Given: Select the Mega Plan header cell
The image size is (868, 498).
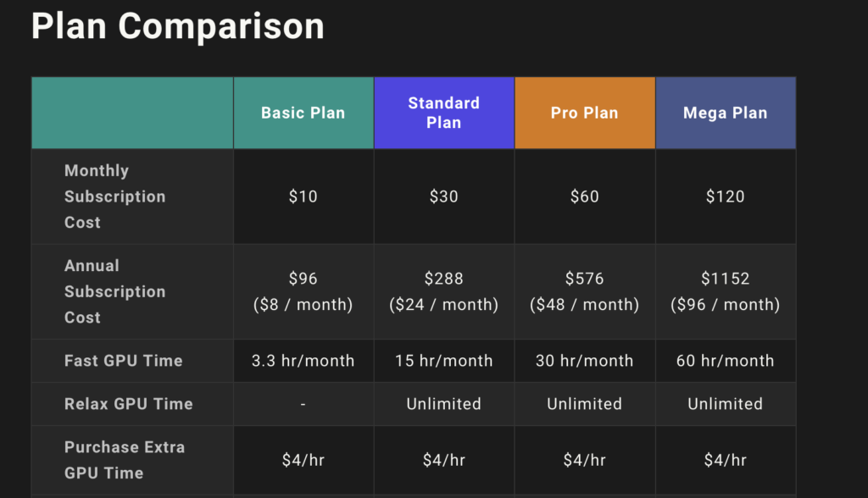Looking at the screenshot, I should point(726,113).
